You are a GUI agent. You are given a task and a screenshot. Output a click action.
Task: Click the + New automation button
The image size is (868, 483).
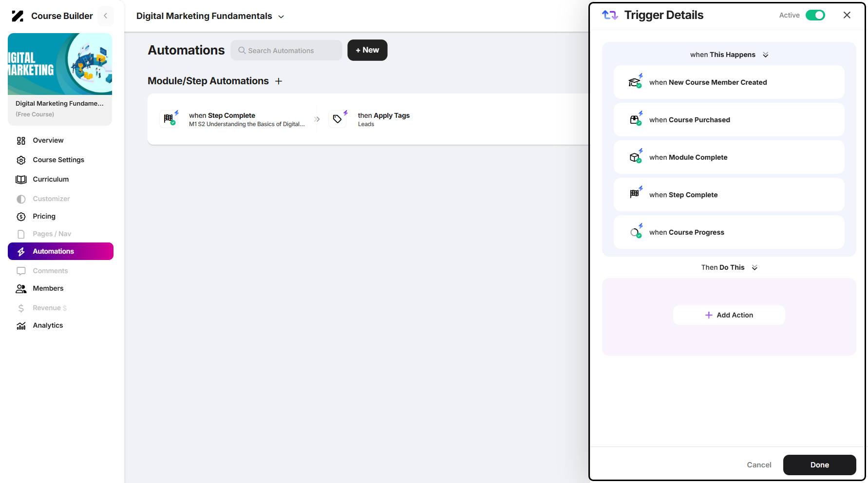[367, 50]
